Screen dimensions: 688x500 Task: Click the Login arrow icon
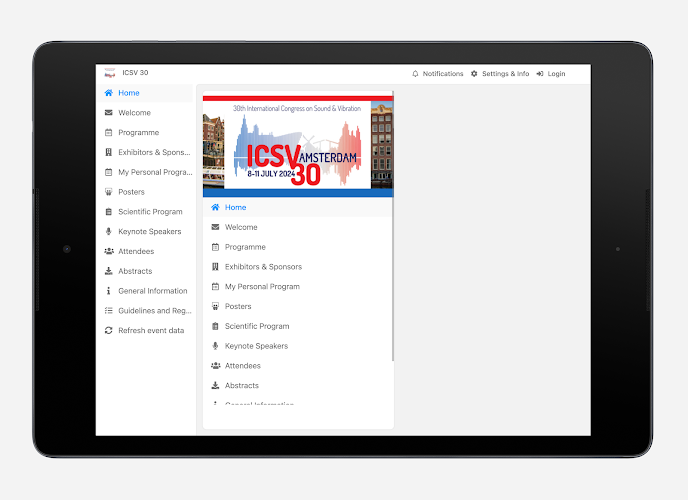540,74
